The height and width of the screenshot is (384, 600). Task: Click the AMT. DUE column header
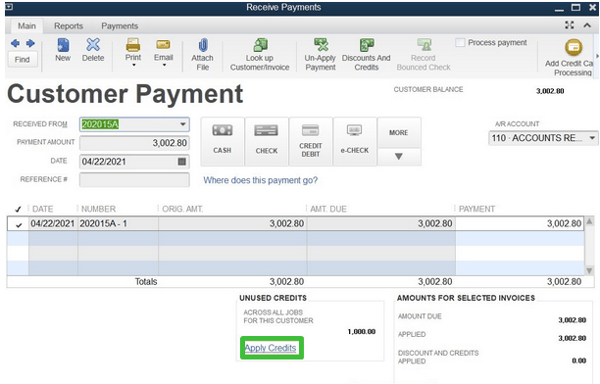click(328, 209)
